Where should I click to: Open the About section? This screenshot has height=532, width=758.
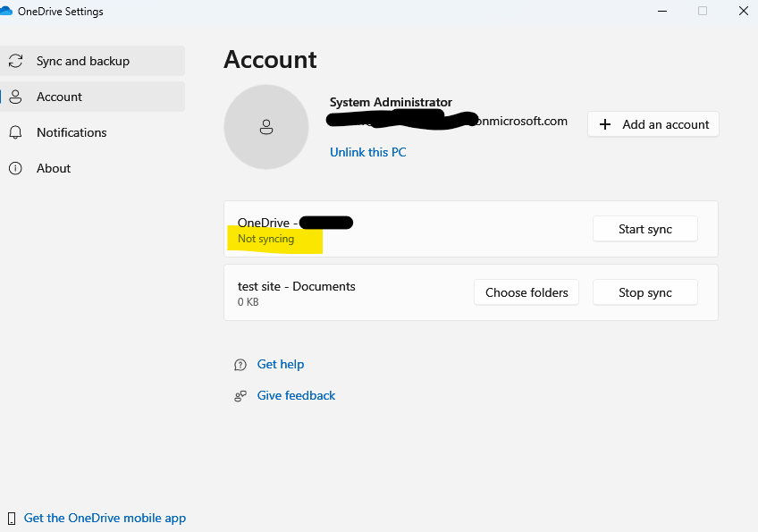pos(53,167)
